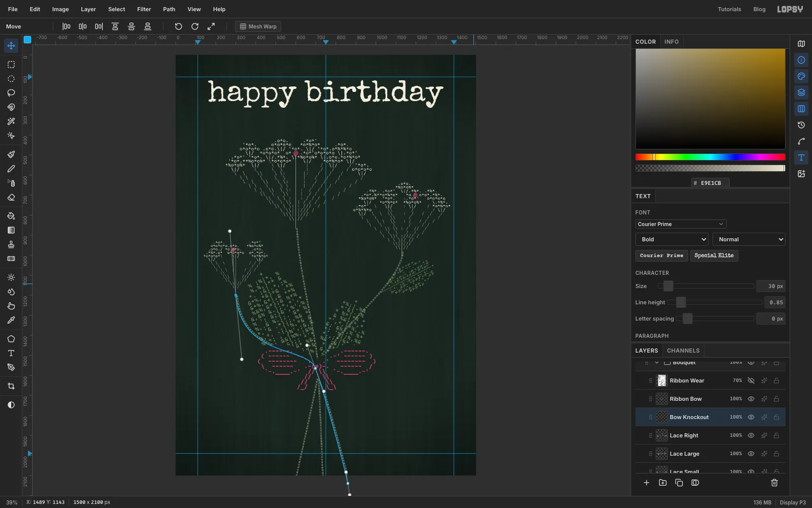Screen dimensions: 812x508
Task: Select the rectangular marquee tool
Action: pyautogui.click(x=11, y=65)
